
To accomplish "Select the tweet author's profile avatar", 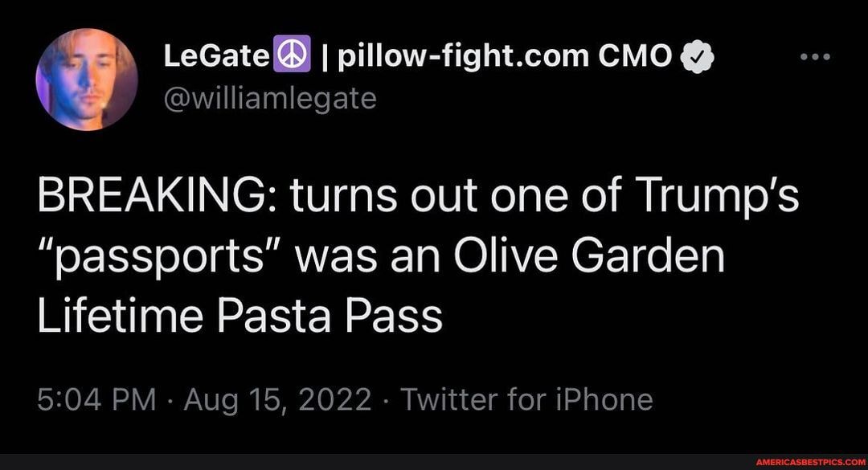I will point(86,78).
